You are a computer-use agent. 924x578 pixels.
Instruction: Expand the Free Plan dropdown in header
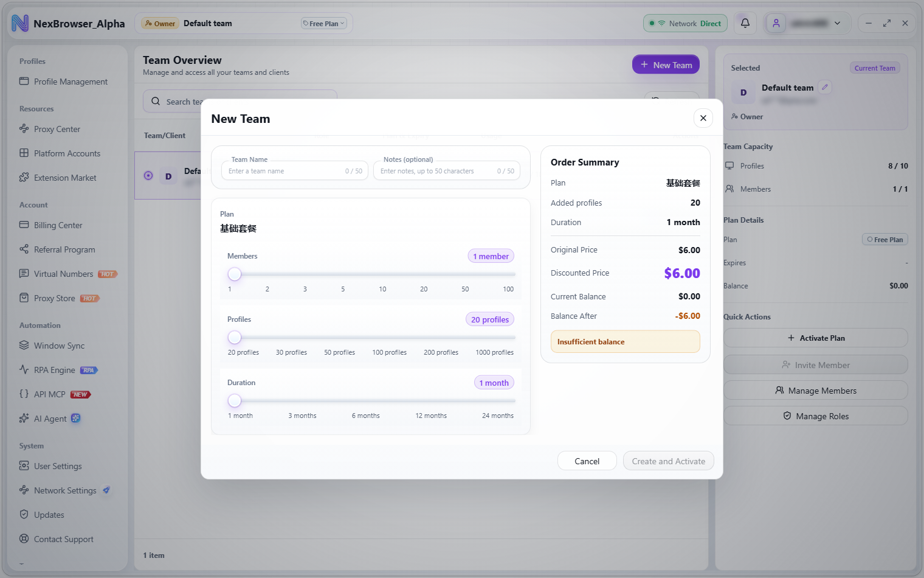click(323, 24)
